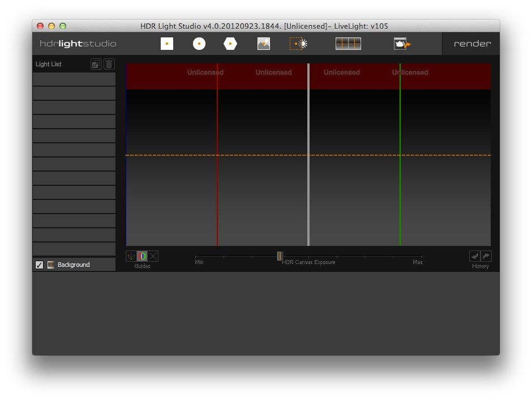Viewport: 532px width, 400px height.
Task: Select the sun light placement tool
Action: point(299,44)
